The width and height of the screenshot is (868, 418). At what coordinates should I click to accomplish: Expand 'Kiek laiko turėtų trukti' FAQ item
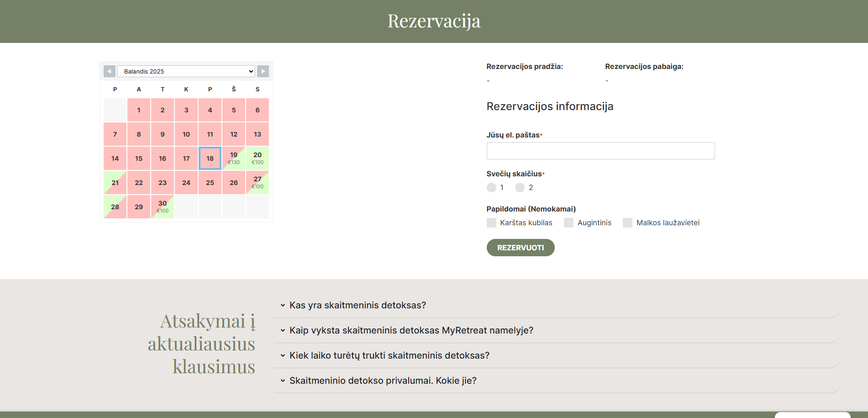tap(389, 355)
